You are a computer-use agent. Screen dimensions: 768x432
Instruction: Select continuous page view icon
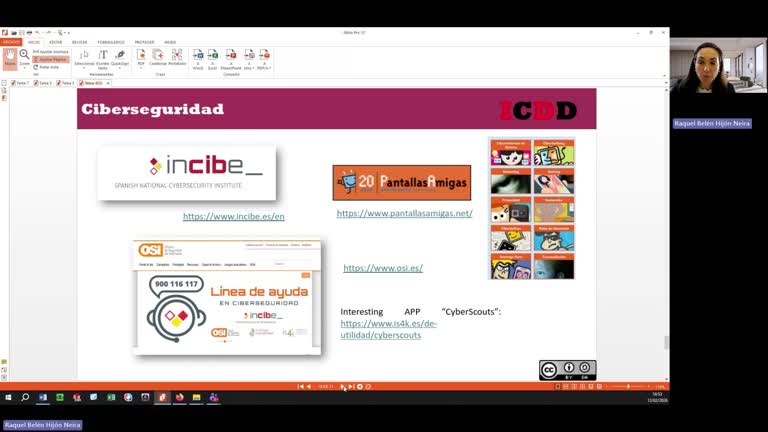(566, 386)
